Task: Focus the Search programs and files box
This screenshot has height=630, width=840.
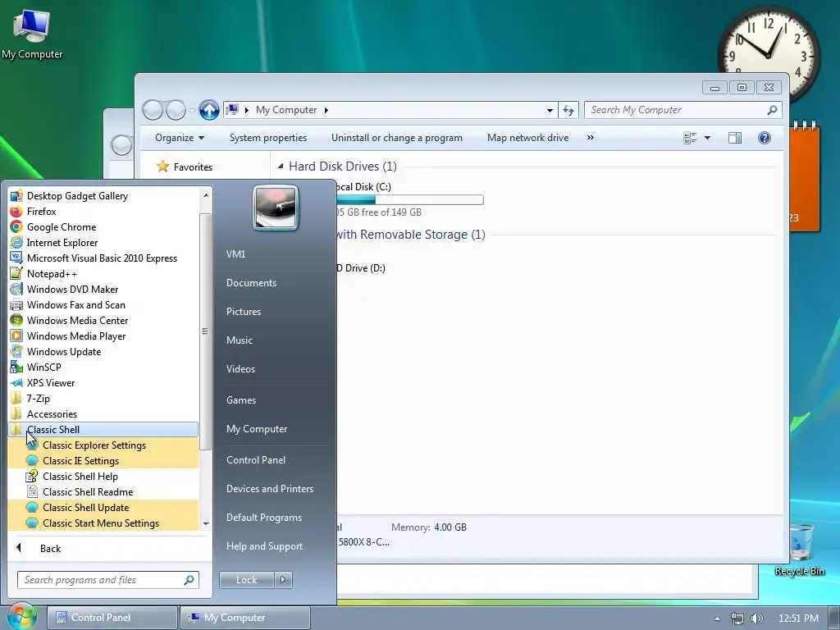Action: click(x=108, y=580)
